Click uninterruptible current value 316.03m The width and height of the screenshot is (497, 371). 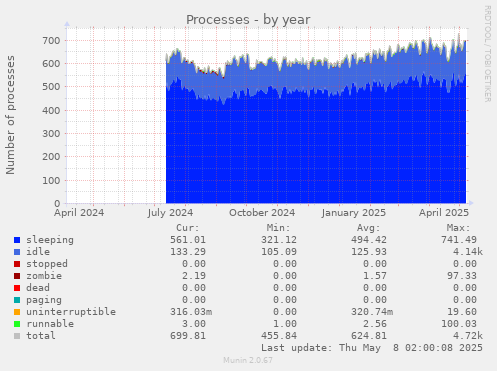pyautogui.click(x=191, y=312)
